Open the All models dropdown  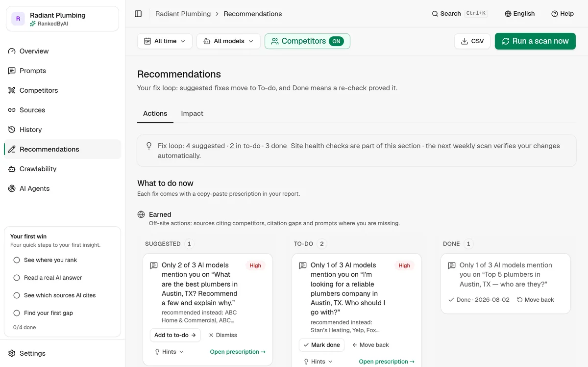228,41
